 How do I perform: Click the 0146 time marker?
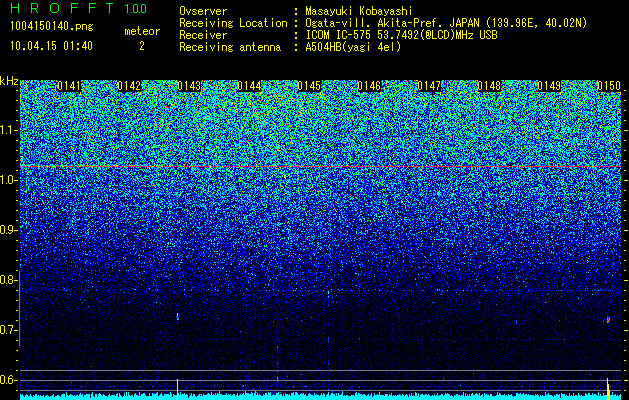coord(369,86)
